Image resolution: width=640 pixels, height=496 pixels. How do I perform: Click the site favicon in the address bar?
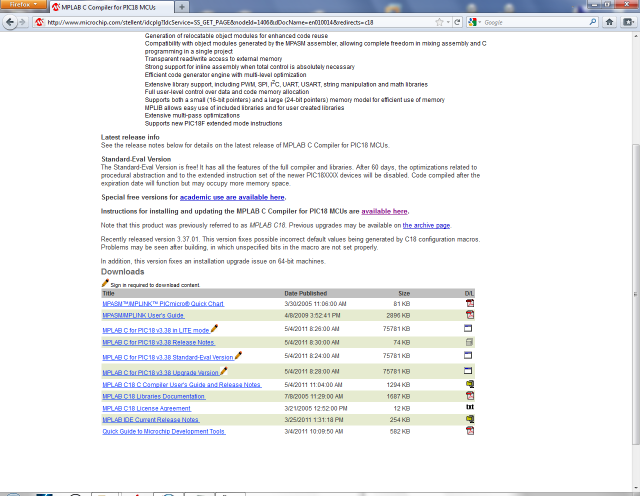(39, 22)
